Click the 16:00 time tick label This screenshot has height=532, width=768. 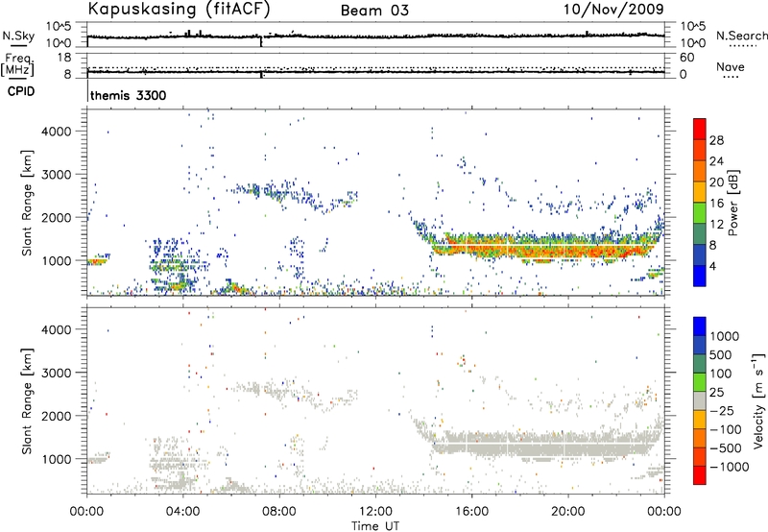[x=471, y=512]
